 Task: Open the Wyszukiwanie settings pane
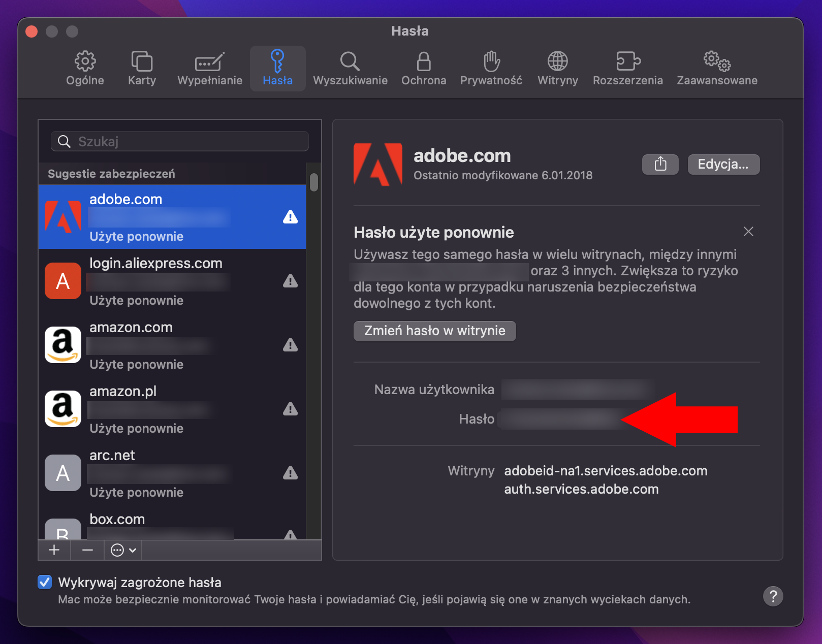350,68
